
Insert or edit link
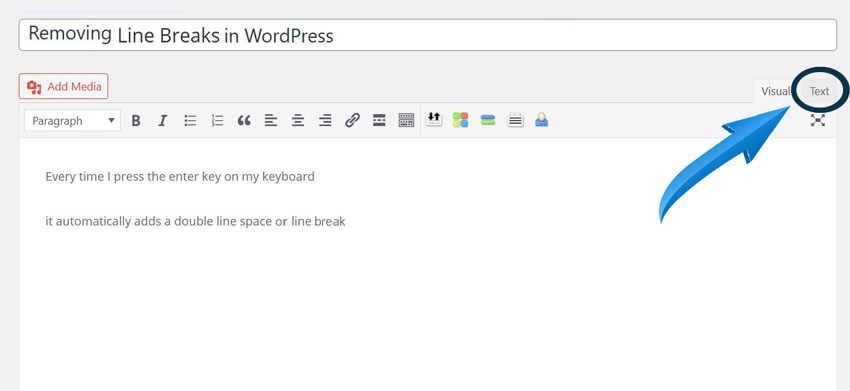[x=352, y=120]
